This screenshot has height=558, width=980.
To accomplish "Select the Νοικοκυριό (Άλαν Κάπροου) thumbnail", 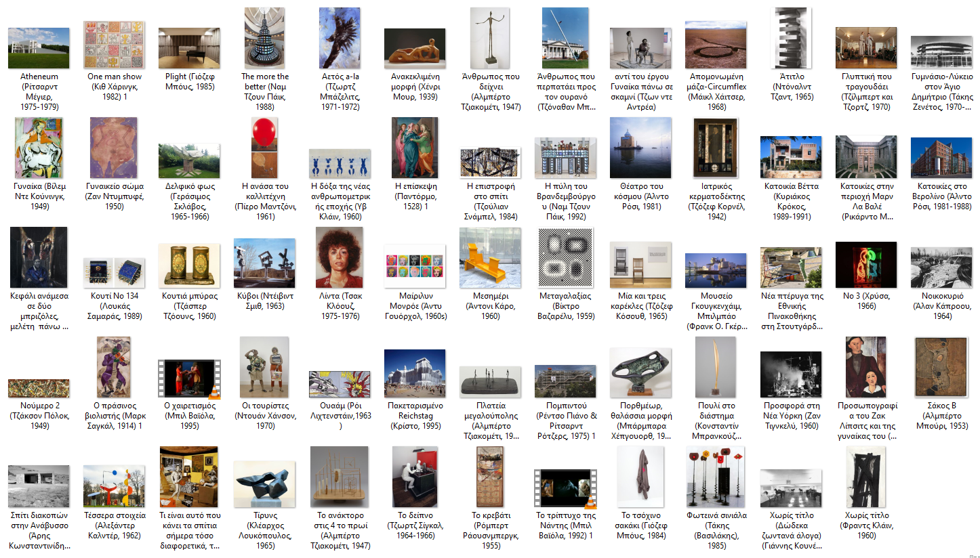I will (941, 267).
